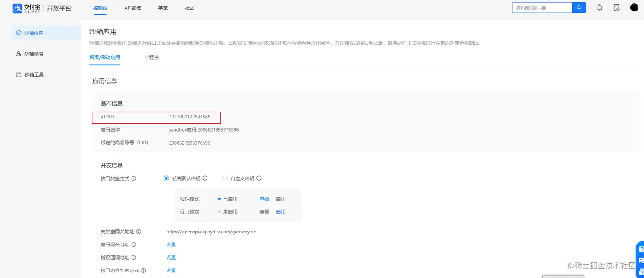644x278 pixels.
Task: Click 启用 for 公钥模式
Action: pyautogui.click(x=281, y=199)
